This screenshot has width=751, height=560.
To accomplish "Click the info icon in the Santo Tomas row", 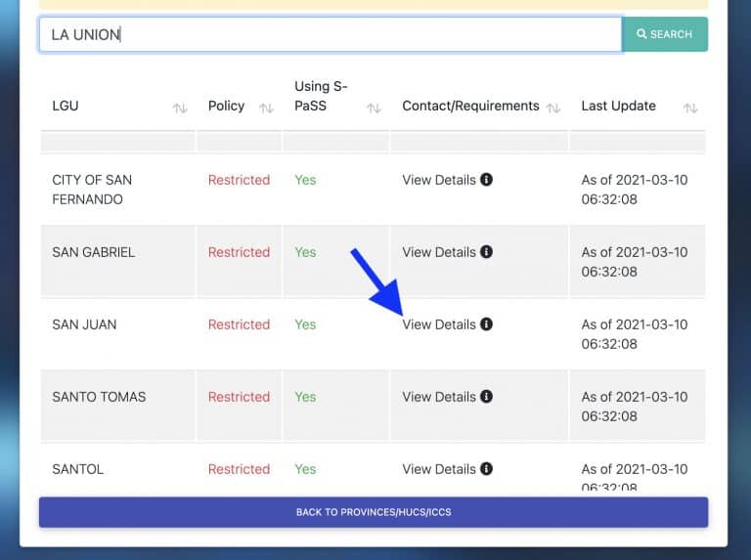I will (x=487, y=397).
